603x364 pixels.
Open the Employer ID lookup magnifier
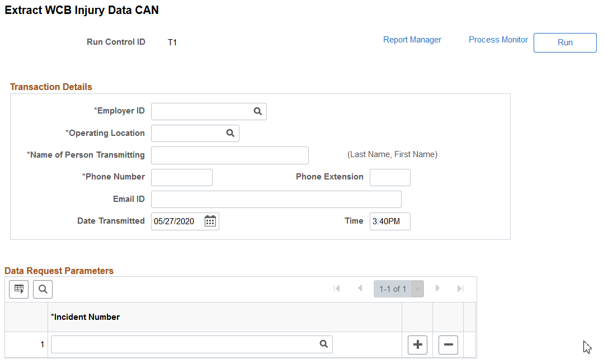[257, 111]
